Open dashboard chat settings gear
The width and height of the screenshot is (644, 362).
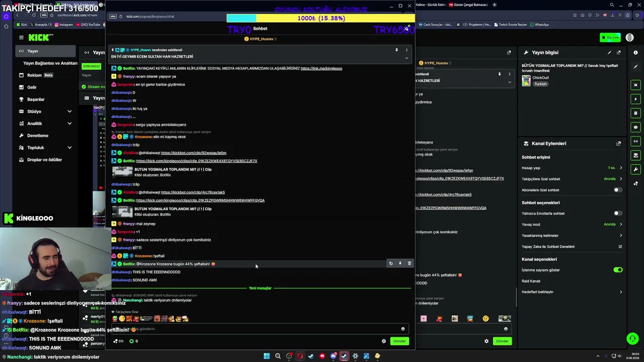coord(487,341)
